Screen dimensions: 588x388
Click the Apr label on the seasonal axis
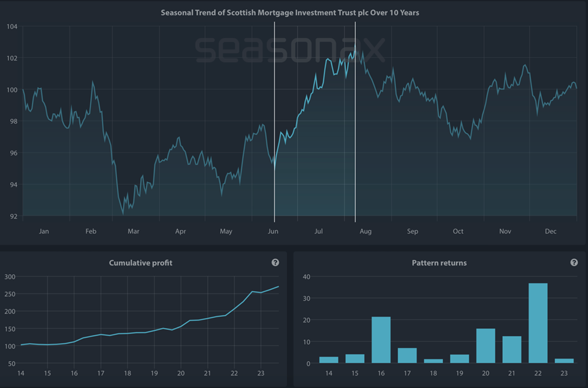[180, 231]
